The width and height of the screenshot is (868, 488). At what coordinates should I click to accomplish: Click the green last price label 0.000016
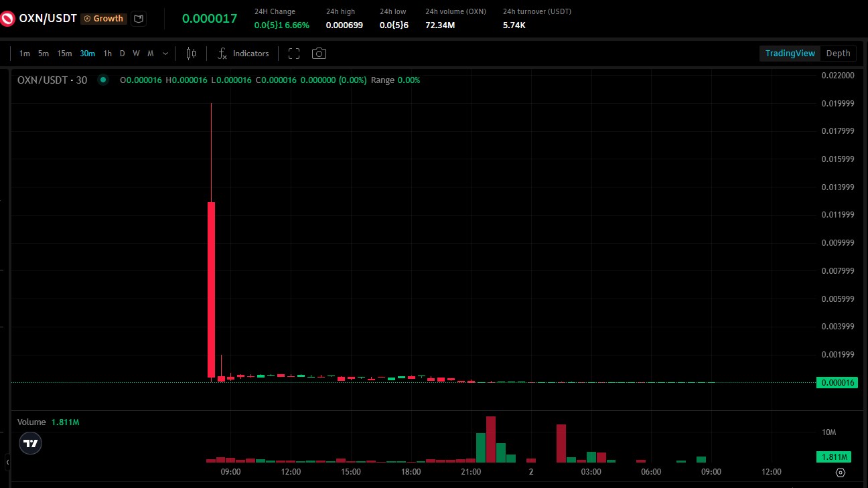(x=837, y=382)
